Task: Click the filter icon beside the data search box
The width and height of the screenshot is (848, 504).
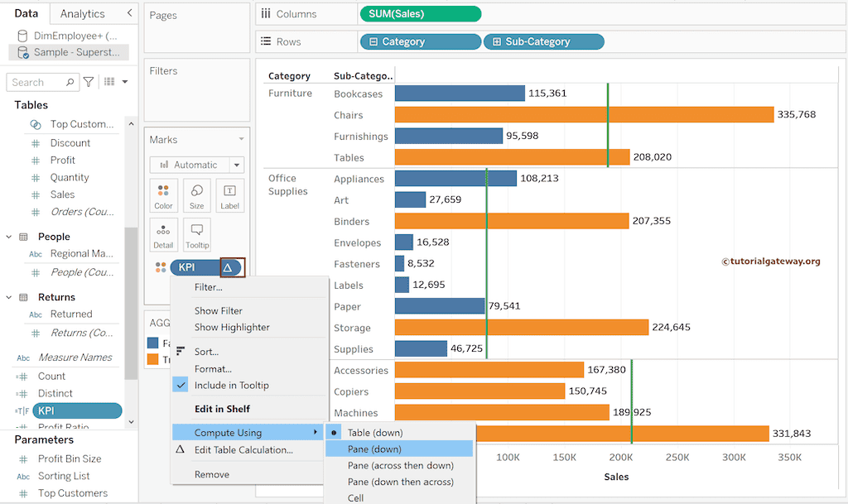Action: [x=89, y=82]
